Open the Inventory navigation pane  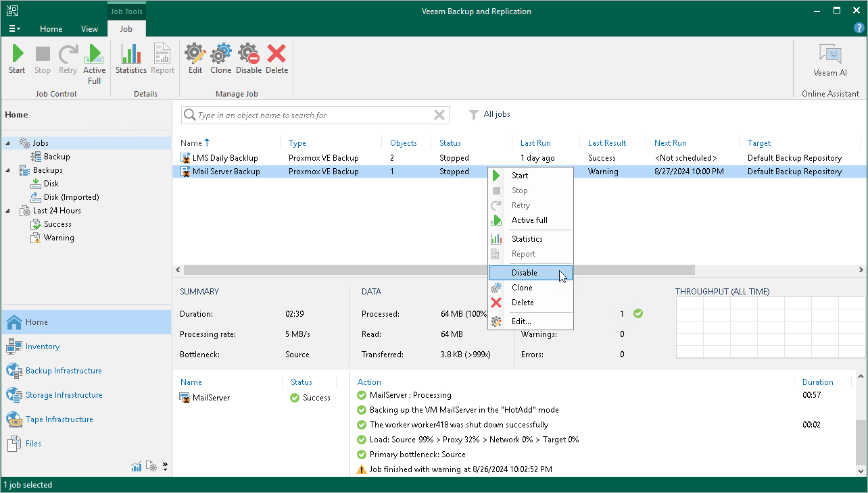coord(43,346)
